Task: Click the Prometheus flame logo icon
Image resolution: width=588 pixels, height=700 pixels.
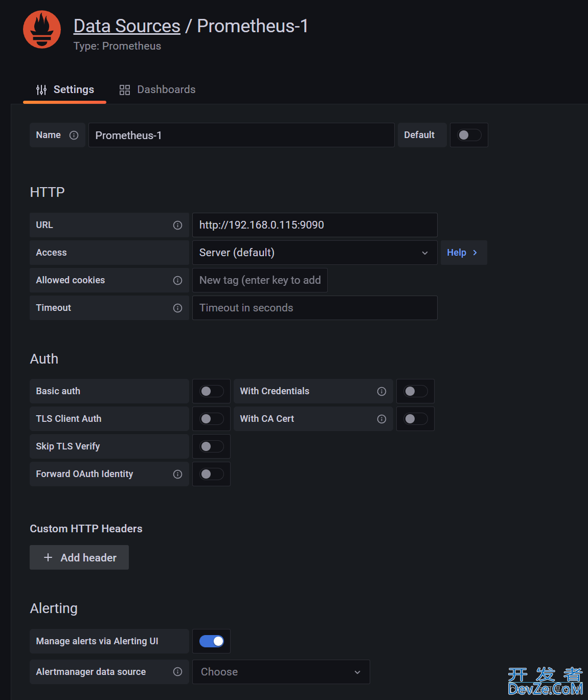Action: (42, 30)
